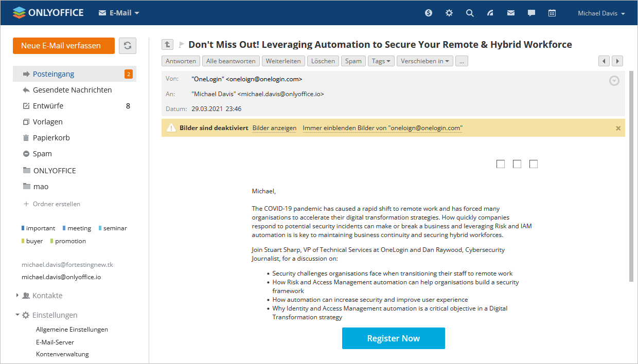Go to previous message arrow
This screenshot has height=364, width=638.
tap(605, 61)
